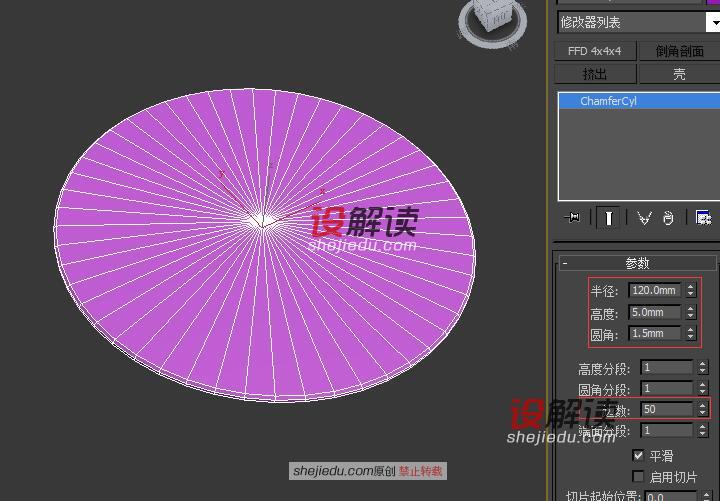Viewport: 720px width, 501px height.
Task: Click the remove modifier trash icon
Action: pos(669,218)
